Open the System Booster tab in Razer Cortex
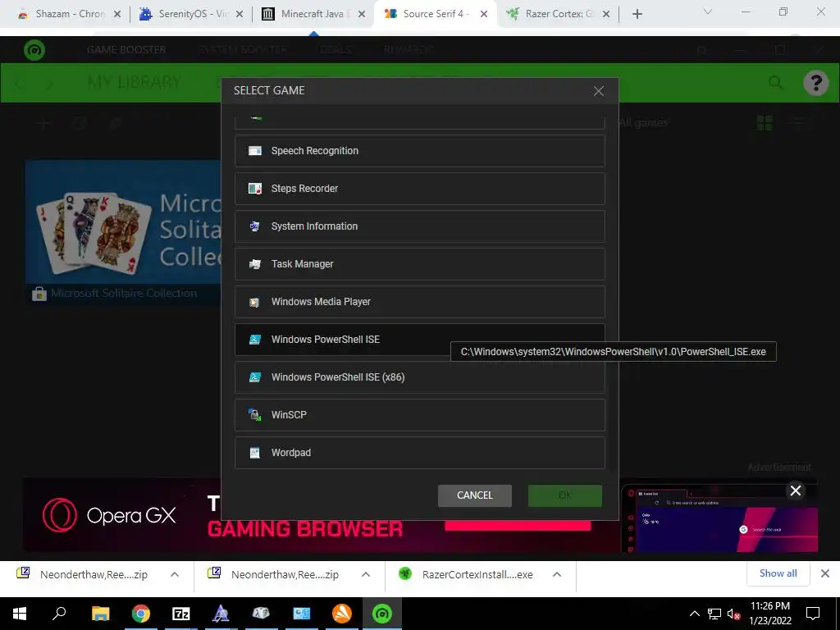 tap(243, 50)
